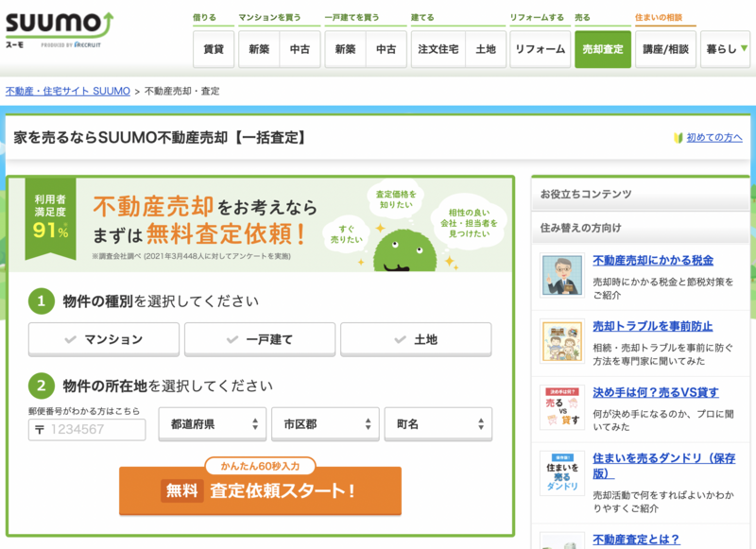Click the 無料 査定依頼スタート button
Screen dimensions: 756x549
[x=261, y=490]
